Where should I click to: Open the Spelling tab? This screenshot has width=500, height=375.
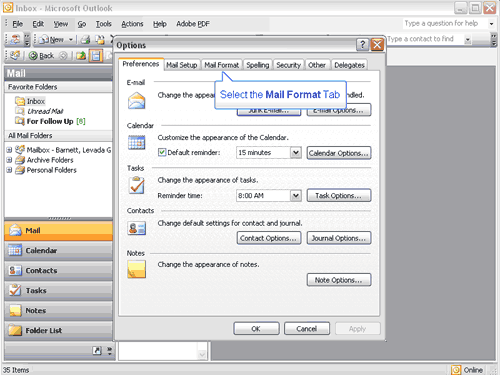click(x=258, y=65)
